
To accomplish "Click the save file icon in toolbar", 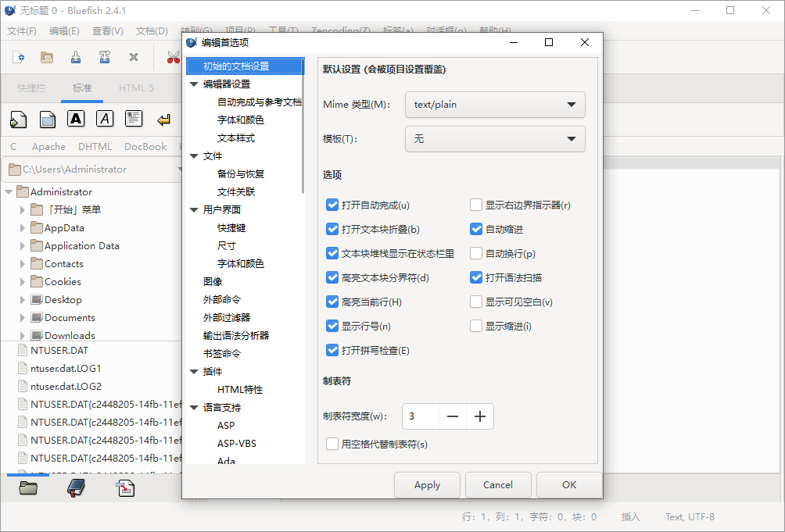I will (x=76, y=57).
